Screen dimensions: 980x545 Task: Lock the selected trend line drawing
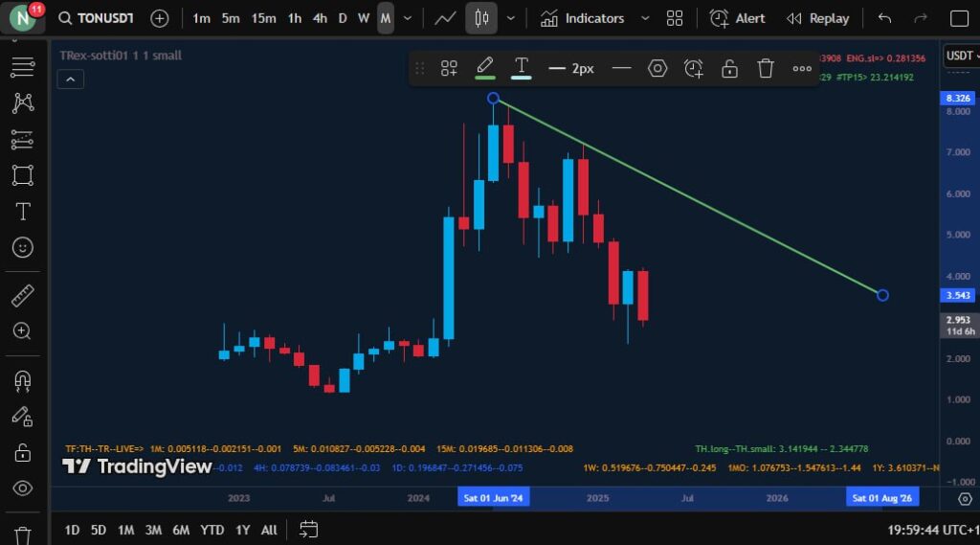(729, 68)
